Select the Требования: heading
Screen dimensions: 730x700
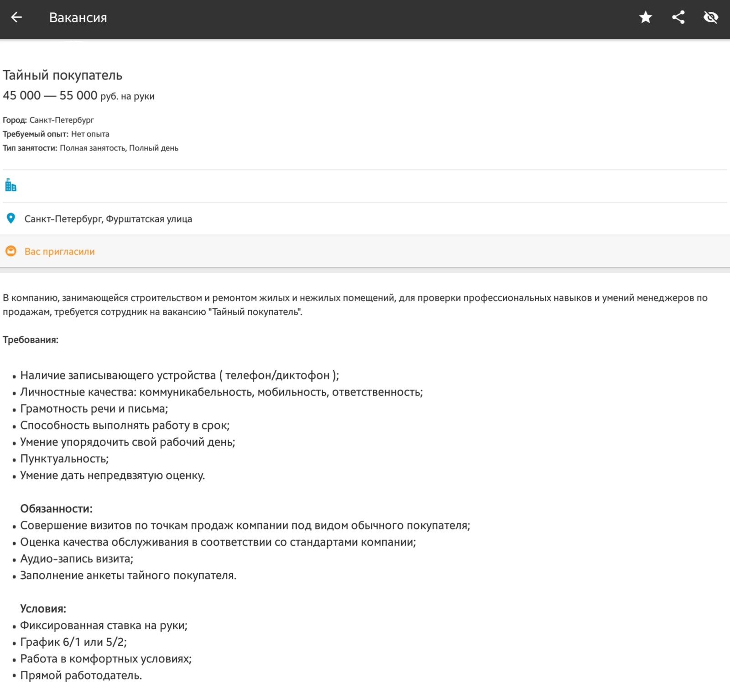tap(31, 340)
